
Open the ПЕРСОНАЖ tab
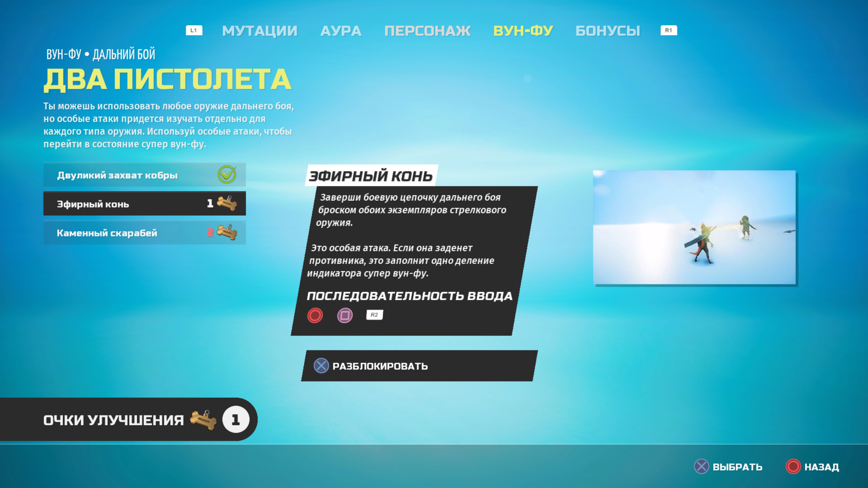pos(427,31)
